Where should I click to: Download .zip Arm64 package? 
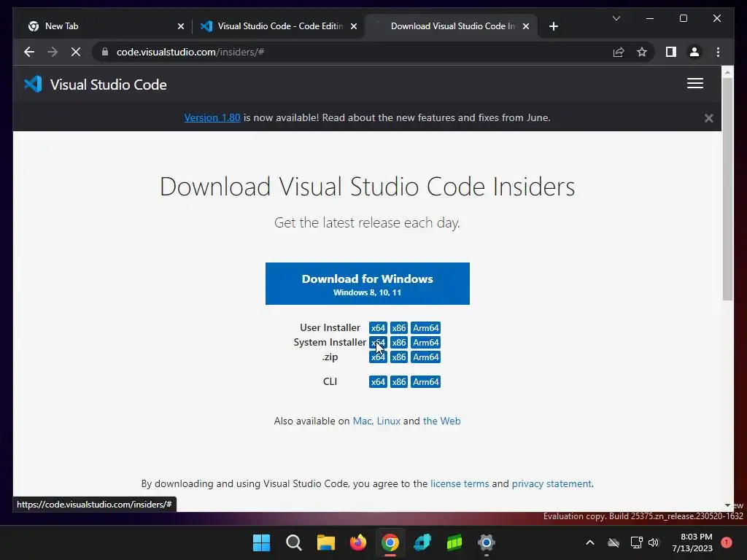(x=426, y=357)
